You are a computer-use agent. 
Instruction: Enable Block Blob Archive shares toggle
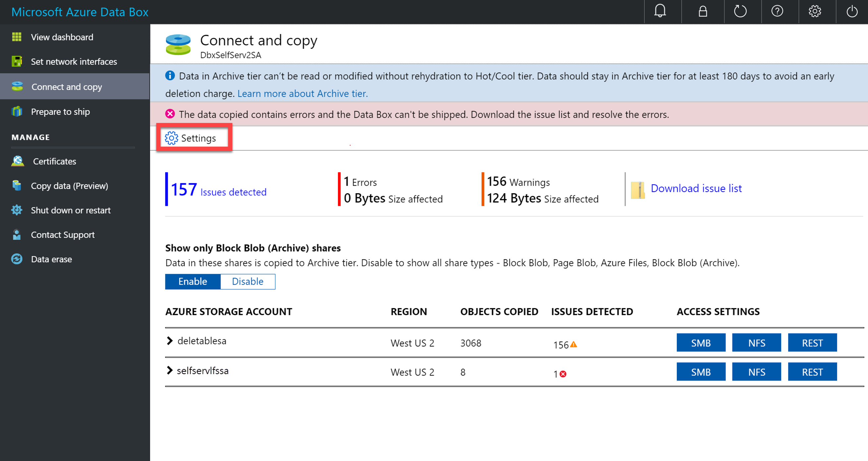[x=193, y=281]
